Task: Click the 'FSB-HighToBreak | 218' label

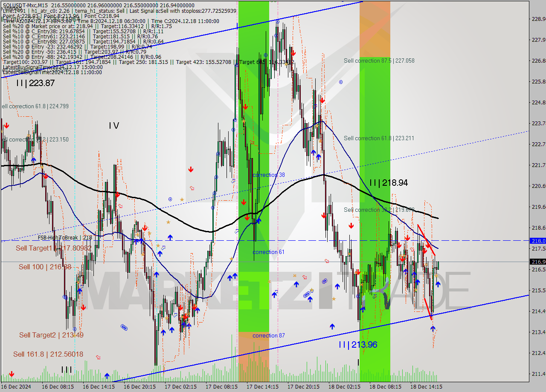Action: (x=65, y=238)
